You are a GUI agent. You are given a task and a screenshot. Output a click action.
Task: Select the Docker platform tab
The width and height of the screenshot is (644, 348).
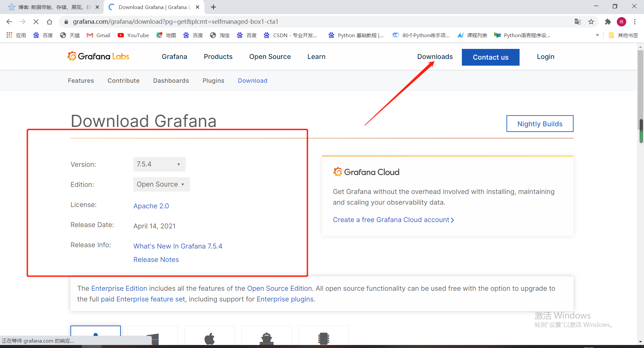[x=267, y=335]
